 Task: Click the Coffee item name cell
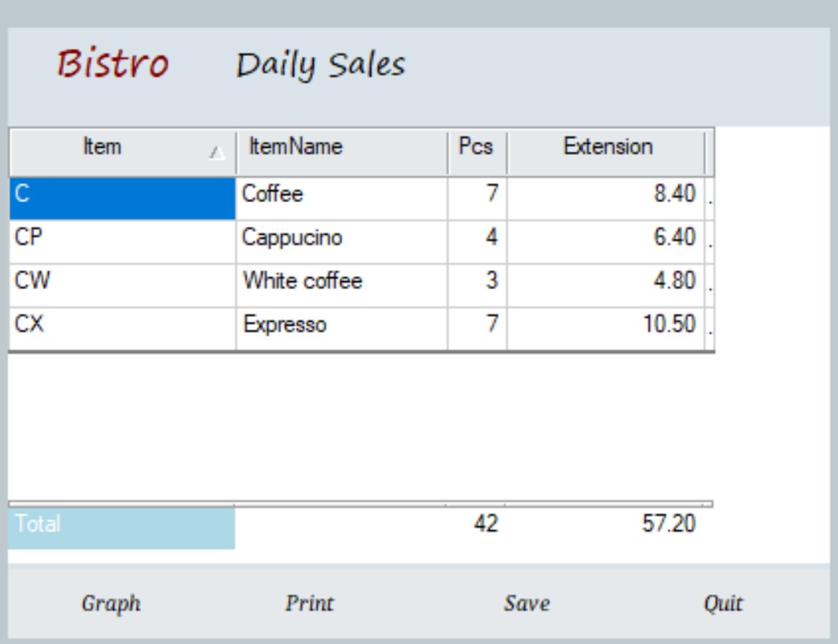click(341, 198)
